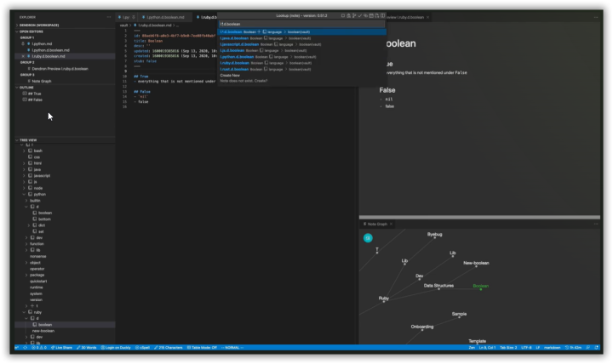Select l.java.d.boolean lookup result
This screenshot has width=613, height=364.
tap(301, 38)
